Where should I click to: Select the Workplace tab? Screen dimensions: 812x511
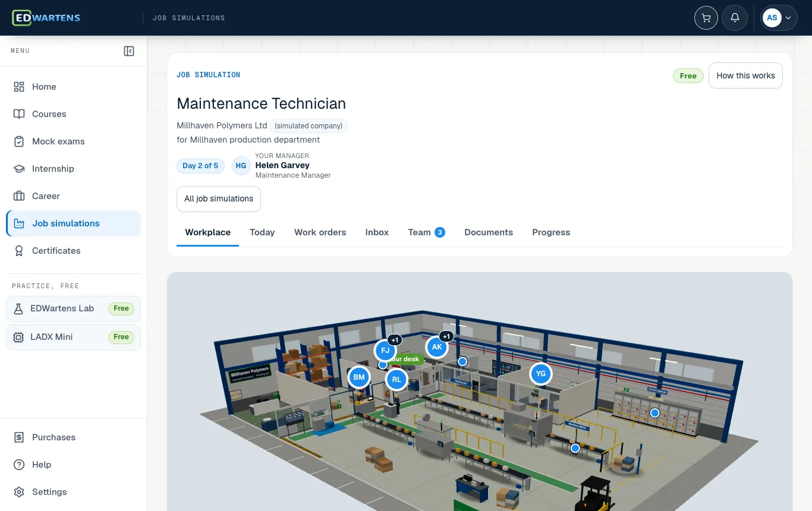tap(207, 232)
